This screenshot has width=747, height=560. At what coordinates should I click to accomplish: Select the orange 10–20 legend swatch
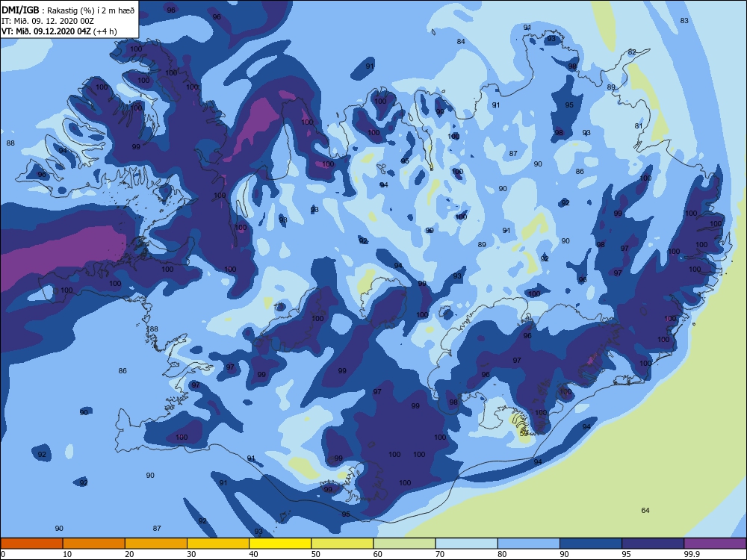[94, 544]
